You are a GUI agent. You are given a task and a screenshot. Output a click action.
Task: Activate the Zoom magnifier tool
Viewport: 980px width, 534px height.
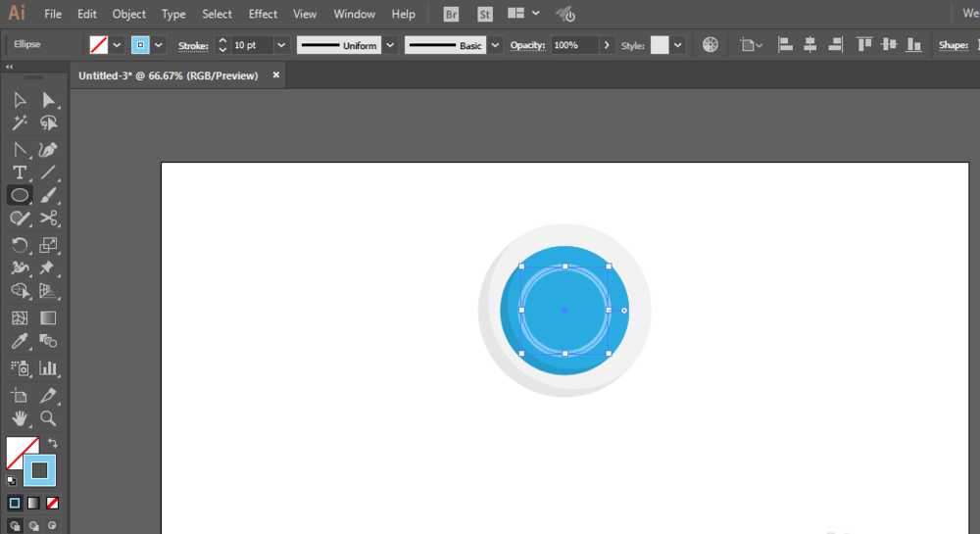coord(48,419)
